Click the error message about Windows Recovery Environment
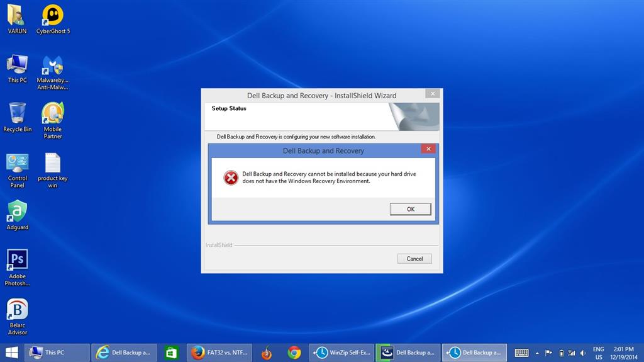This screenshot has height=362, width=644. pyautogui.click(x=329, y=178)
